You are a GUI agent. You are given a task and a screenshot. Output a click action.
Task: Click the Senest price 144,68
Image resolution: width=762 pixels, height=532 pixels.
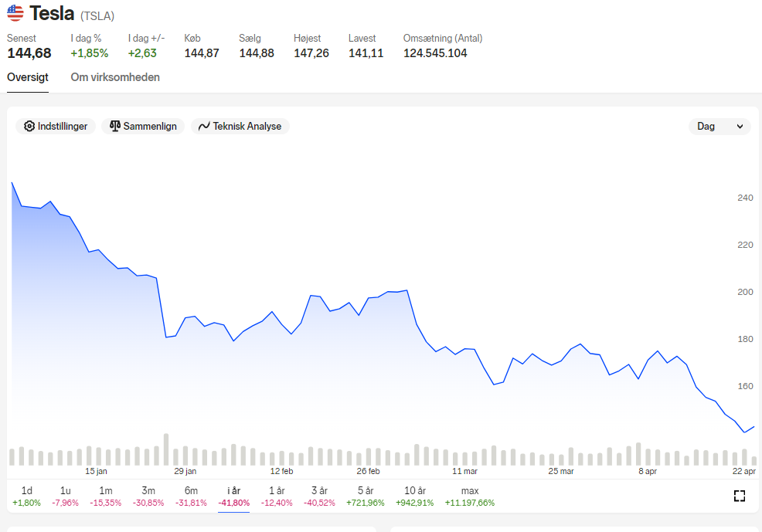pos(29,53)
